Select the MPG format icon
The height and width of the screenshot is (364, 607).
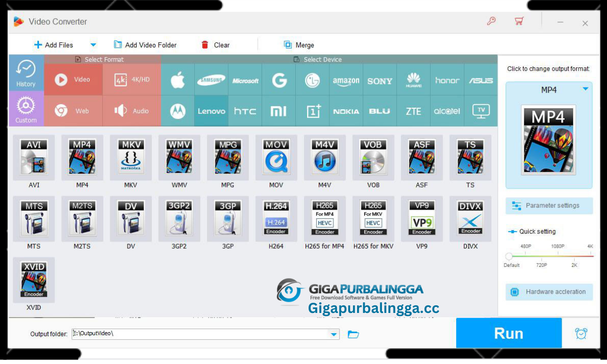point(228,157)
